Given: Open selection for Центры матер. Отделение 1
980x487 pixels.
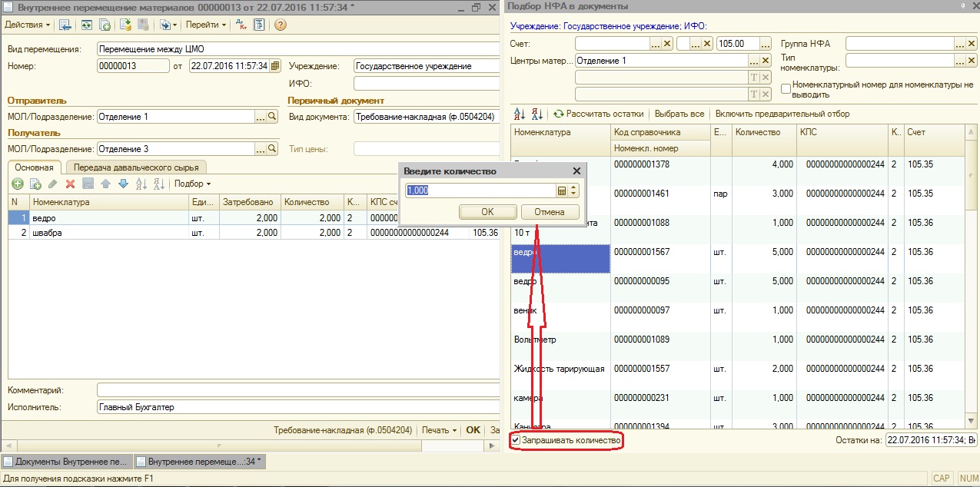Looking at the screenshot, I should pos(754,60).
